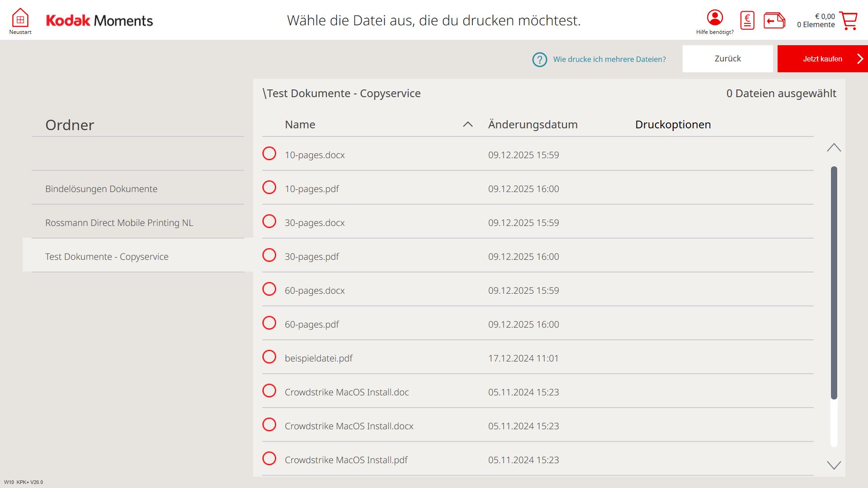Open Bindelösungen Dokumente folder
Image resolution: width=868 pixels, height=488 pixels.
(101, 189)
